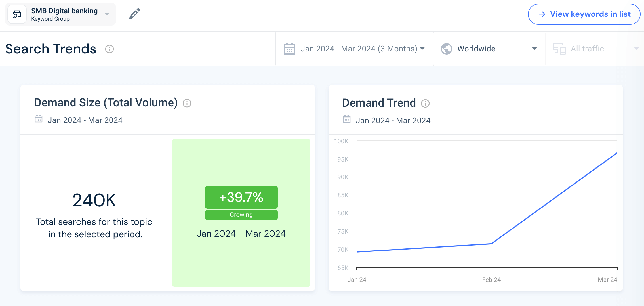644x306 pixels.
Task: Click the keyword group magnifier icon
Action: 17,14
